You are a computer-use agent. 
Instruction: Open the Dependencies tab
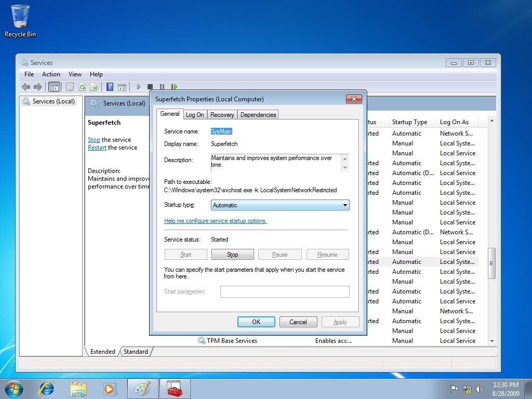[x=258, y=115]
